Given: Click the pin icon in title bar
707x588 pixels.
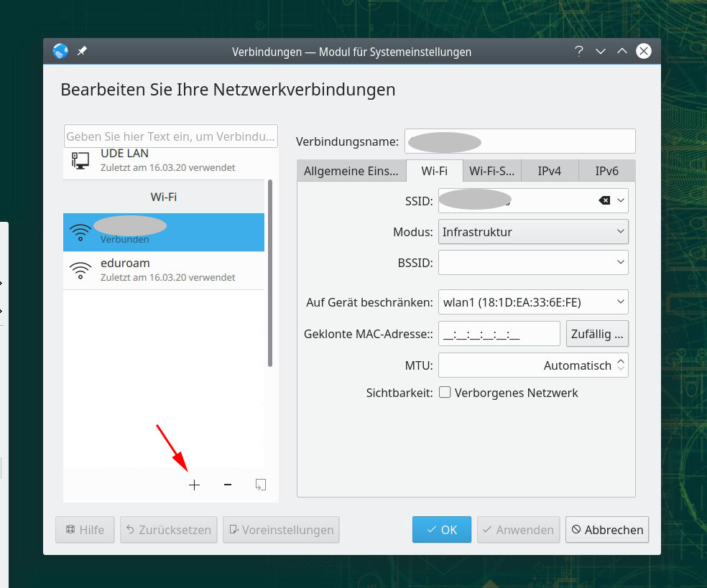Looking at the screenshot, I should point(82,52).
